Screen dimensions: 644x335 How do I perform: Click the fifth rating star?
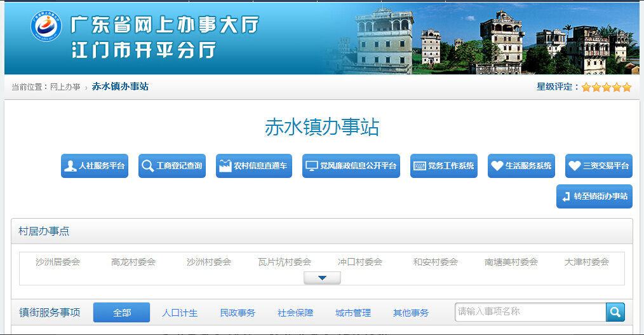click(x=627, y=87)
